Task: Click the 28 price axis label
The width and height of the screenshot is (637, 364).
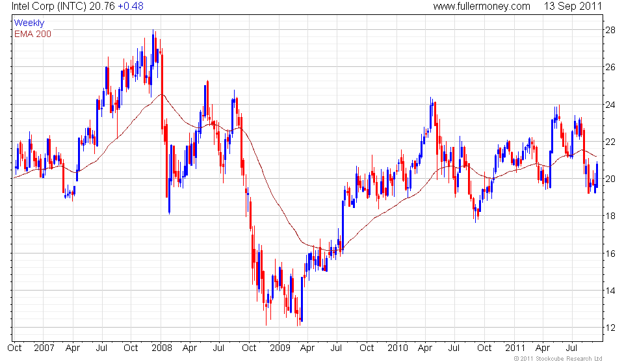Action: pyautogui.click(x=610, y=30)
